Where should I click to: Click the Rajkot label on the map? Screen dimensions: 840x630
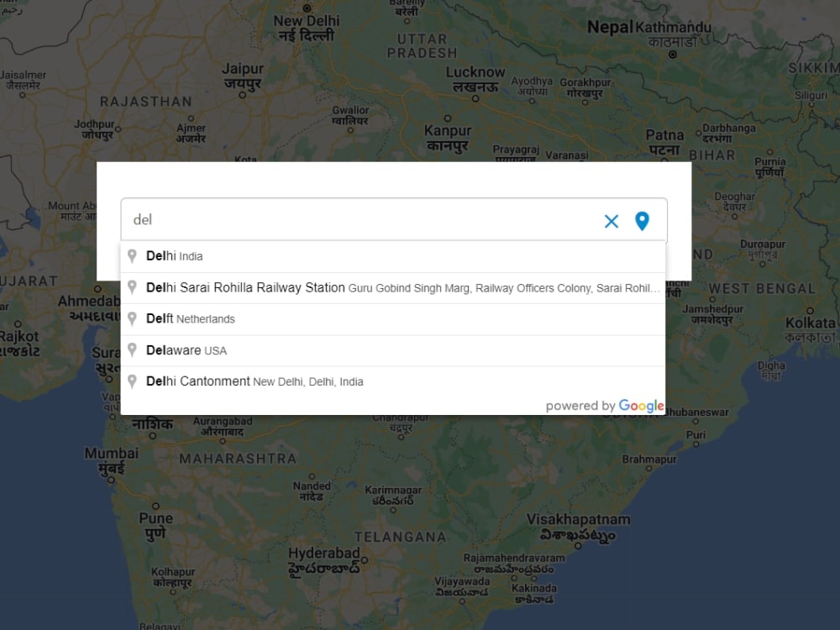point(19,344)
